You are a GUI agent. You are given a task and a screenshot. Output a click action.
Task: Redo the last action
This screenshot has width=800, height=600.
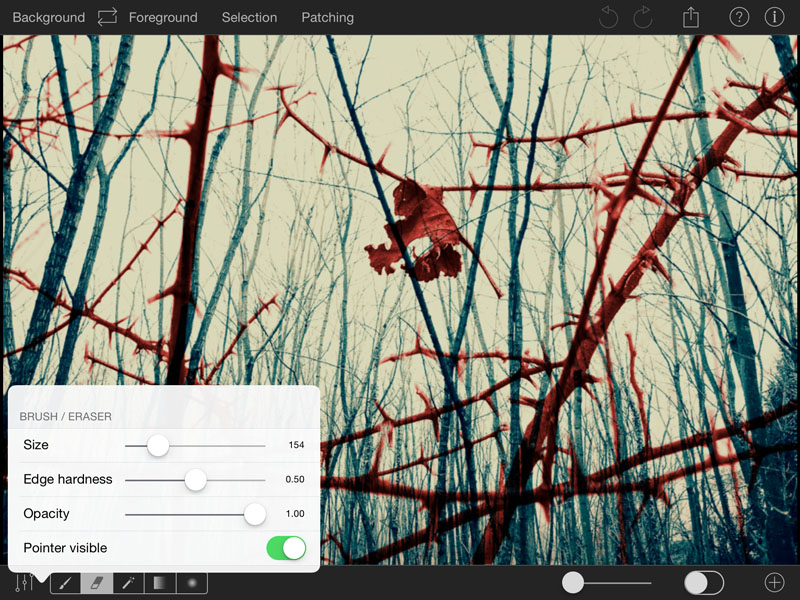point(643,17)
